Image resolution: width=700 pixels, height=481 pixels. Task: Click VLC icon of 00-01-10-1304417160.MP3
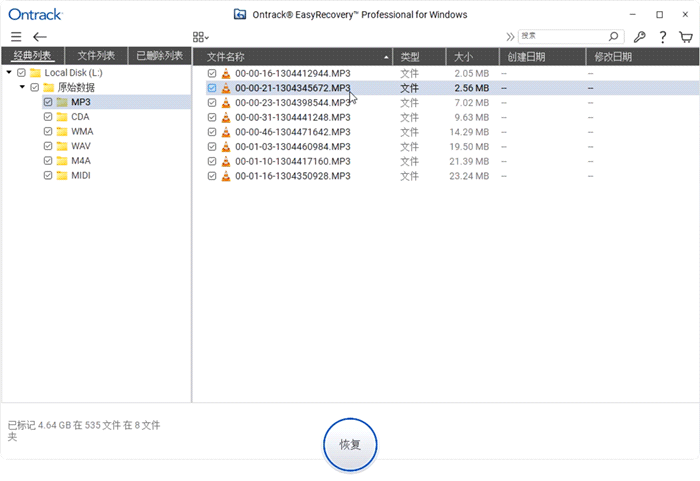tap(226, 161)
